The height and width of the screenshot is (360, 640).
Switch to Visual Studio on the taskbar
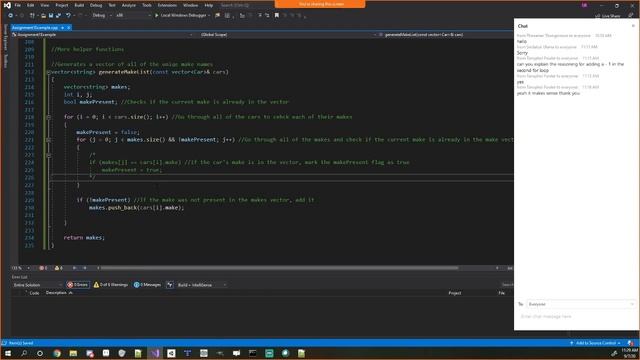155,353
